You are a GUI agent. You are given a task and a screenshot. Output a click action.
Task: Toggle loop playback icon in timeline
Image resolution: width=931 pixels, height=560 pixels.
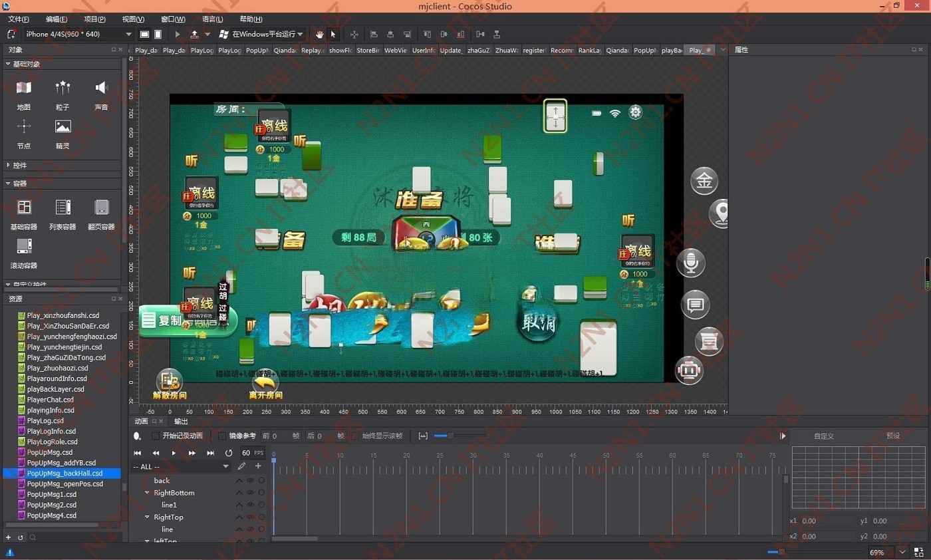(x=229, y=453)
